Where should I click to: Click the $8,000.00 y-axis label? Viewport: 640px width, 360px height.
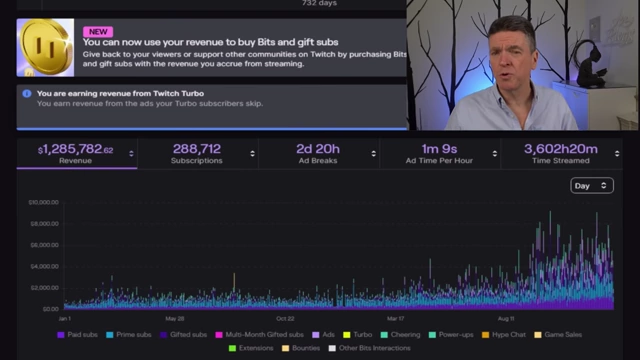point(44,224)
